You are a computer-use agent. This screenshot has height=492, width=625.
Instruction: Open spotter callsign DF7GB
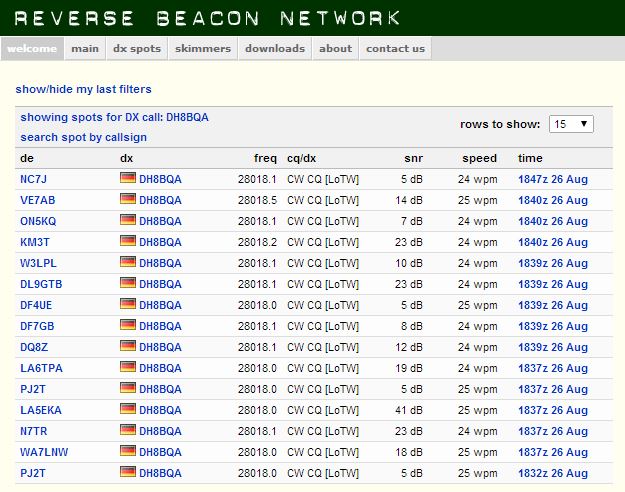tap(37, 326)
